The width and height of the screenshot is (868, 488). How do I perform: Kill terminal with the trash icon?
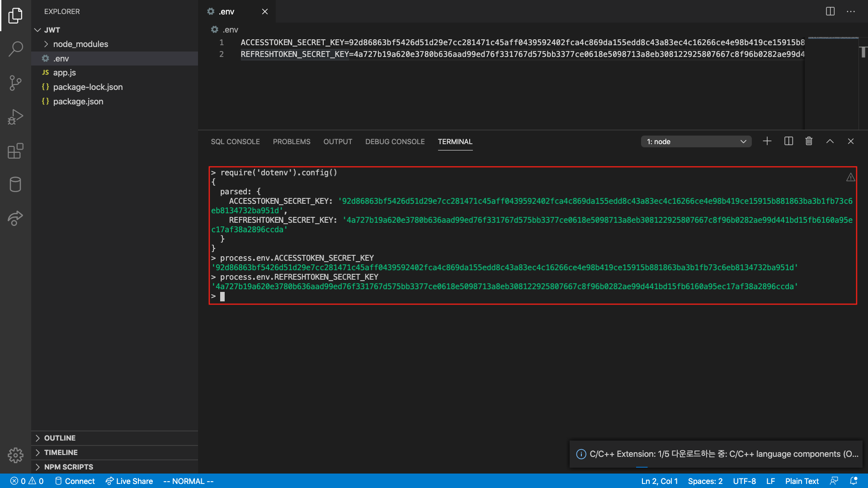(809, 141)
